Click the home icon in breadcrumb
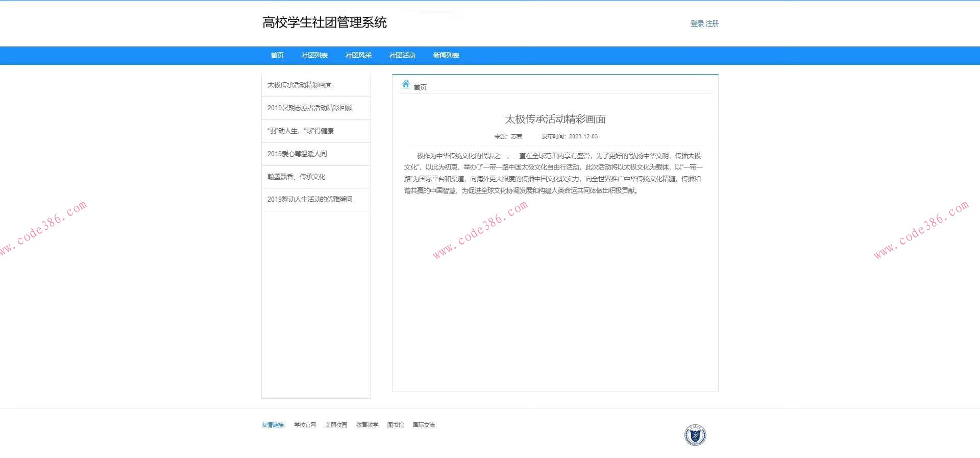The height and width of the screenshot is (458, 980). pyautogui.click(x=406, y=84)
